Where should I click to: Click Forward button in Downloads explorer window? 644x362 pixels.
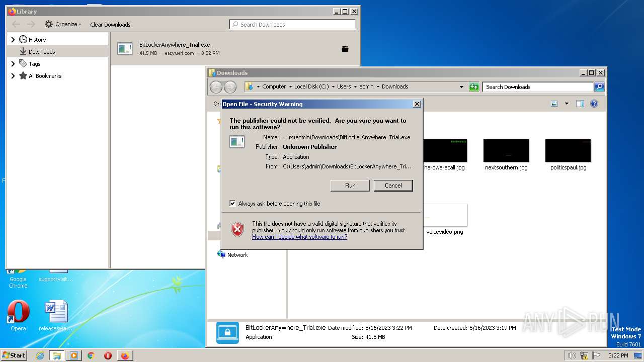tap(230, 87)
